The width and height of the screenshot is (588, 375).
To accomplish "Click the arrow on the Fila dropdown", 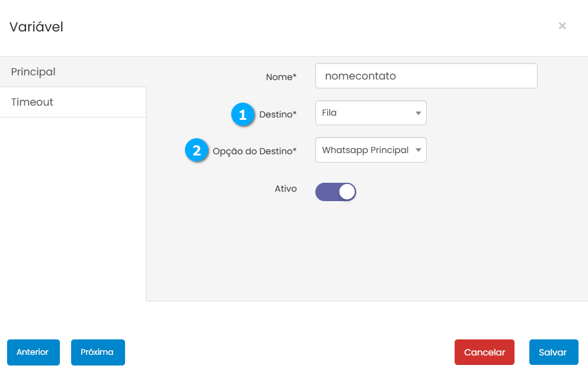I will [x=418, y=113].
